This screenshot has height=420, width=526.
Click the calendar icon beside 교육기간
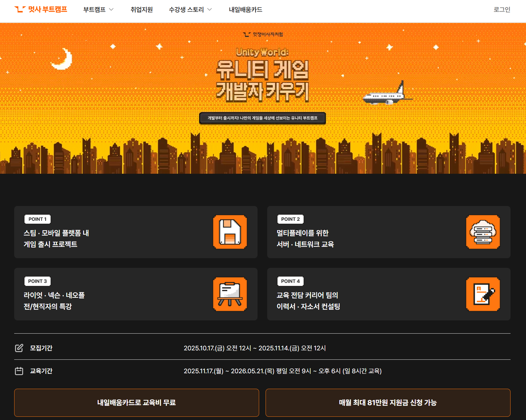pyautogui.click(x=19, y=371)
